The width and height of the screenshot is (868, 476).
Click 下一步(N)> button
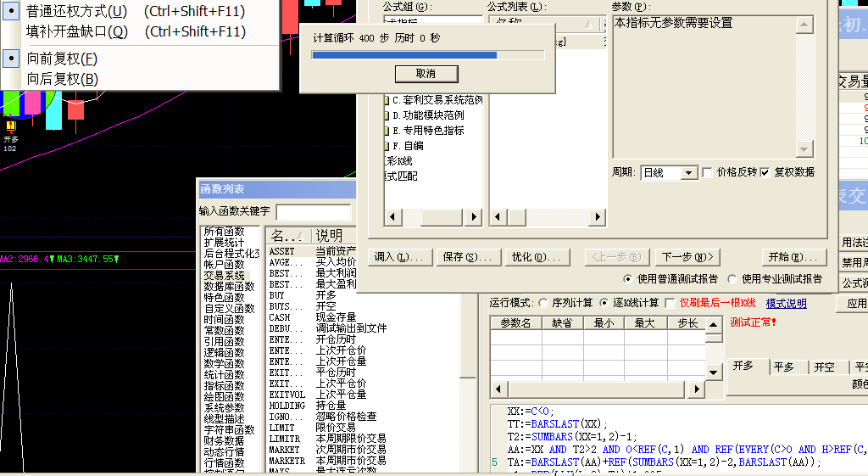(x=688, y=257)
